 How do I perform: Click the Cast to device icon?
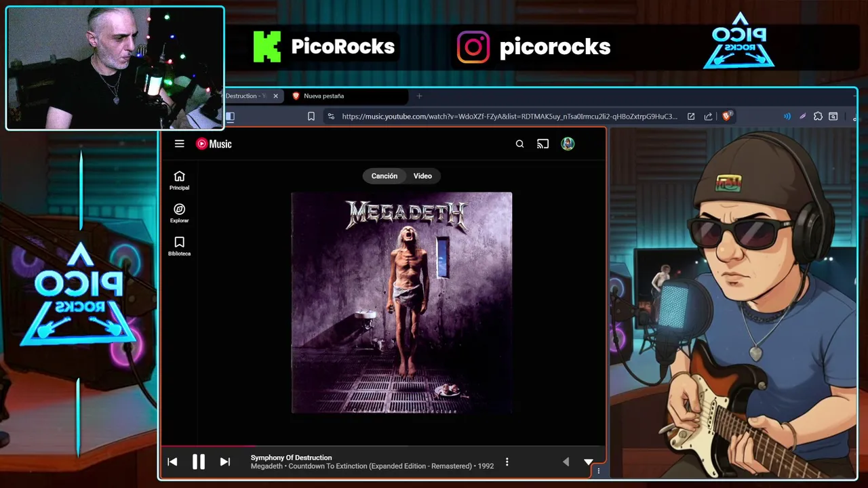coord(542,144)
